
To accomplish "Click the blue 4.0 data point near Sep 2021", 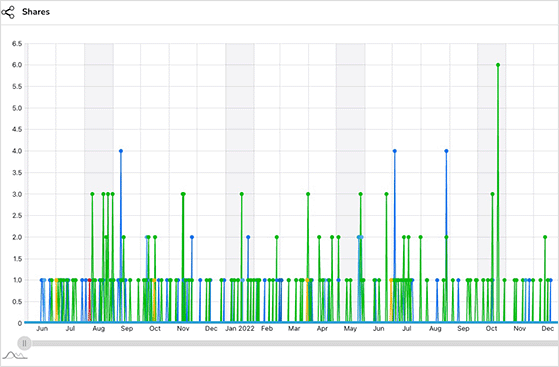I will click(x=121, y=151).
